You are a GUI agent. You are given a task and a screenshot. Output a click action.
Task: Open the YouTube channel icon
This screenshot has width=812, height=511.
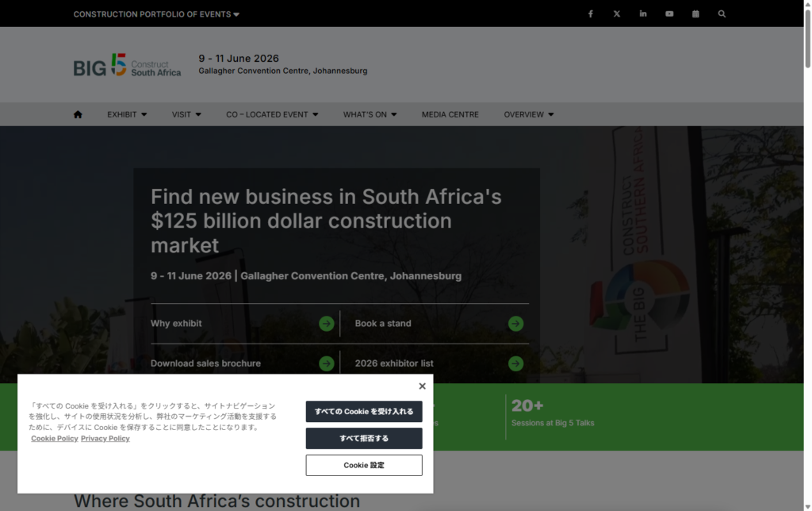click(668, 13)
